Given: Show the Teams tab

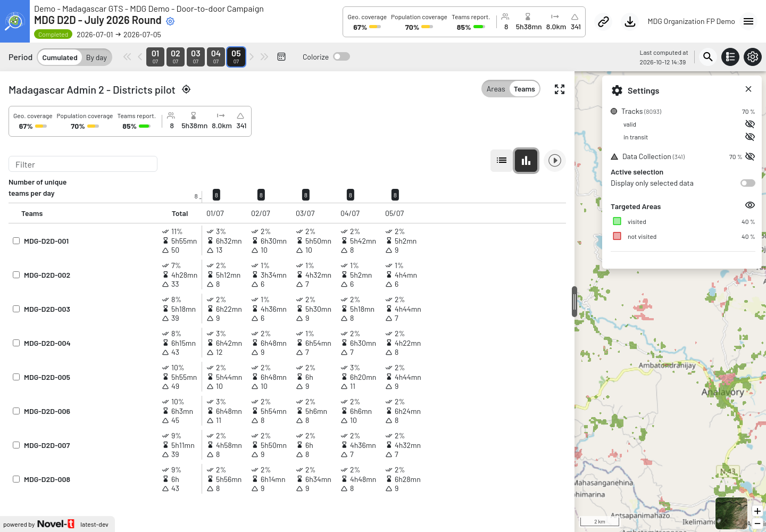Looking at the screenshot, I should pyautogui.click(x=524, y=89).
